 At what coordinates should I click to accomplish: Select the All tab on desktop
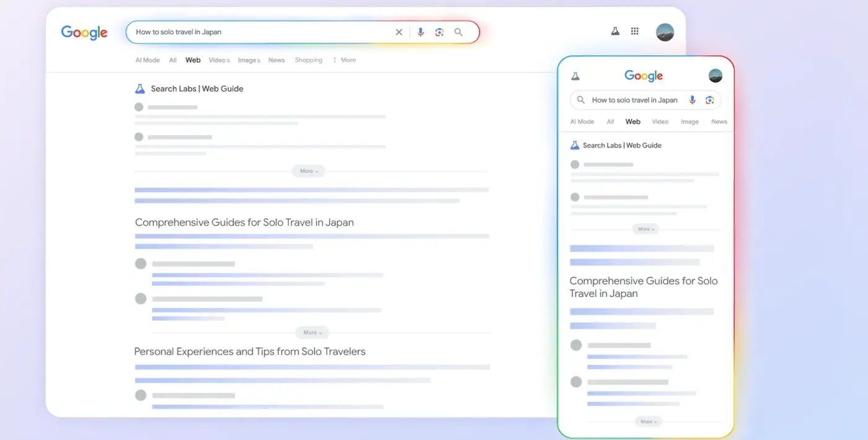(x=173, y=60)
